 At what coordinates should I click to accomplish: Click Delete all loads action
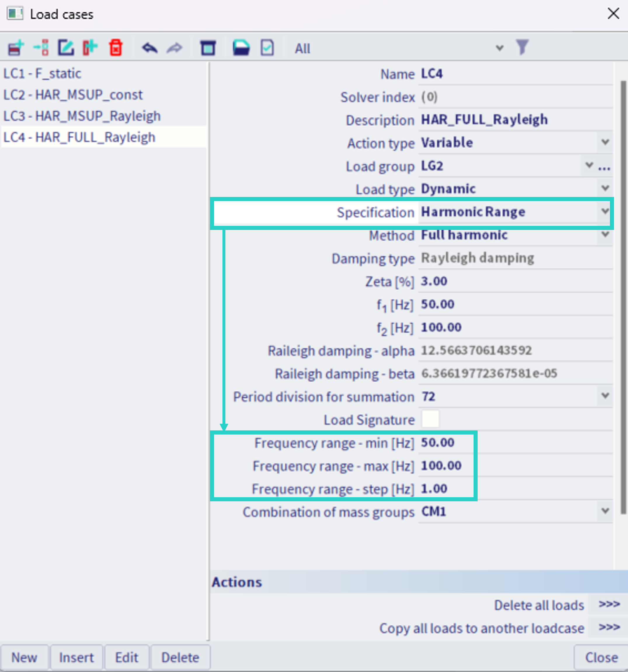point(538,605)
